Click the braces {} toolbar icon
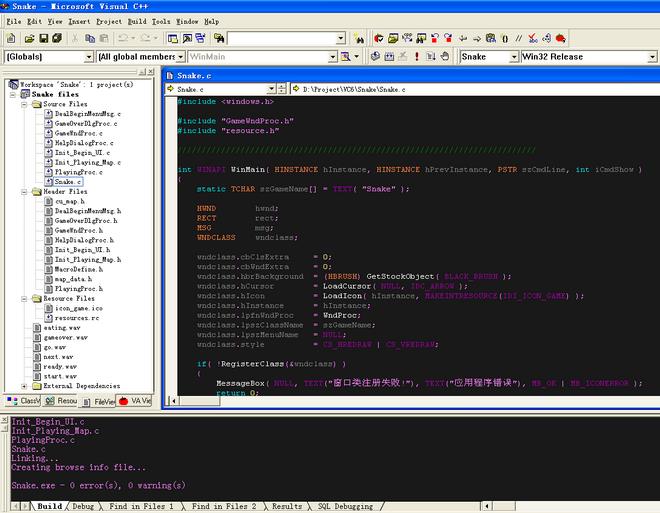The image size is (660, 513). 505,39
